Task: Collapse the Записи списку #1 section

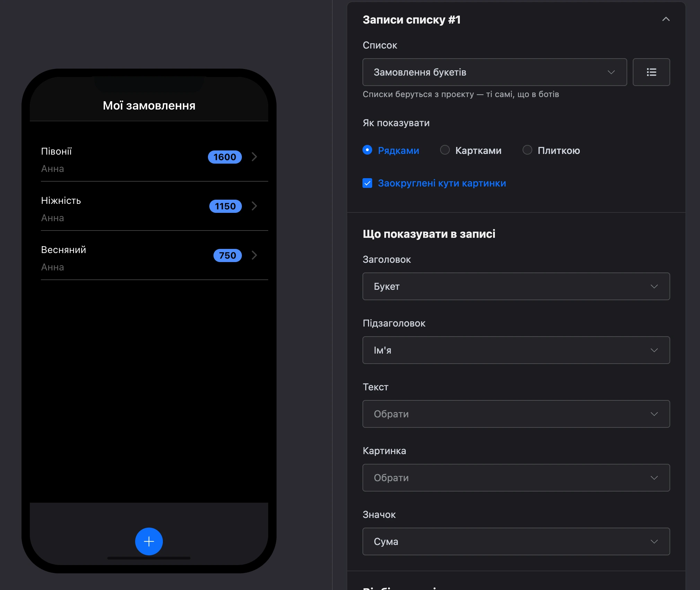Action: pyautogui.click(x=666, y=19)
